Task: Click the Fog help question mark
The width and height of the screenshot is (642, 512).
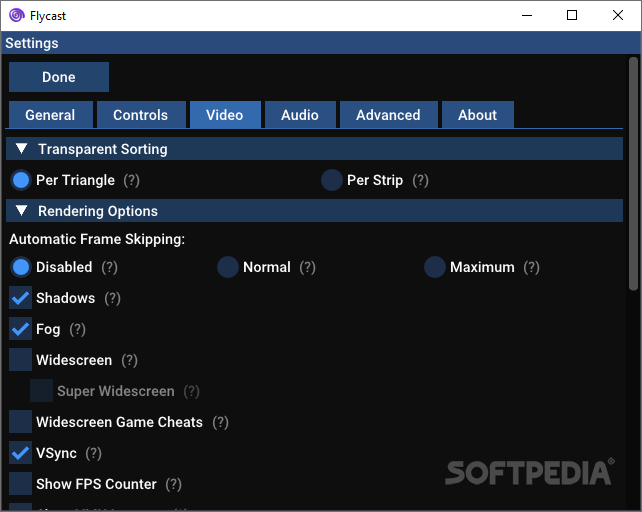Action: point(77,329)
